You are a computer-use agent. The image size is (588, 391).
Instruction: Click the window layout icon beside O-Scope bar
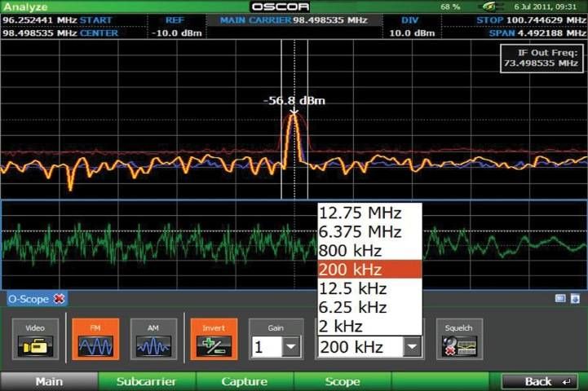tap(560, 298)
